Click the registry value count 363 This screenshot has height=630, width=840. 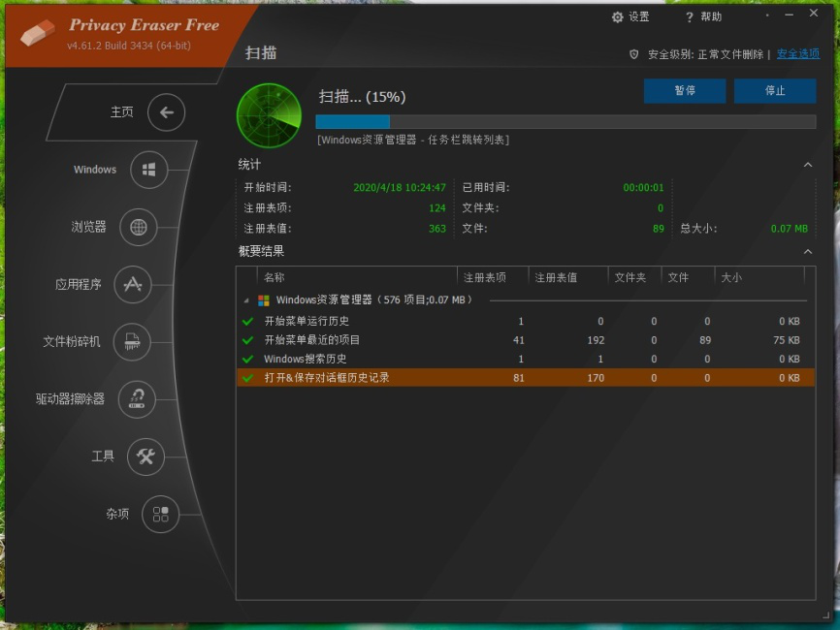point(437,229)
